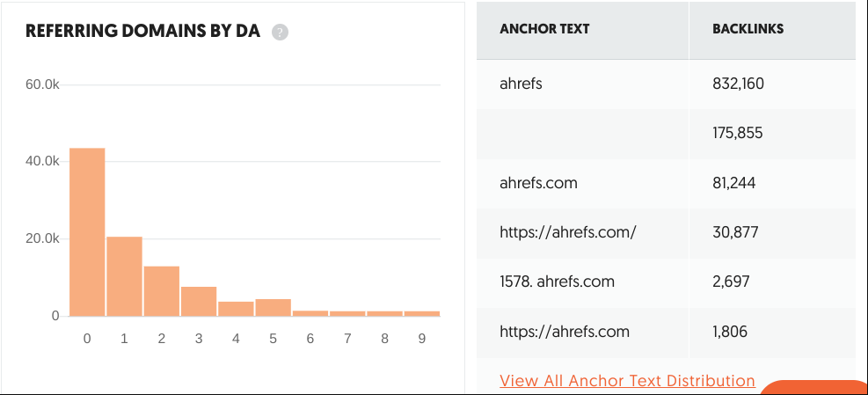This screenshot has width=868, height=395.
Task: Click the Backlinks column header
Action: point(748,29)
